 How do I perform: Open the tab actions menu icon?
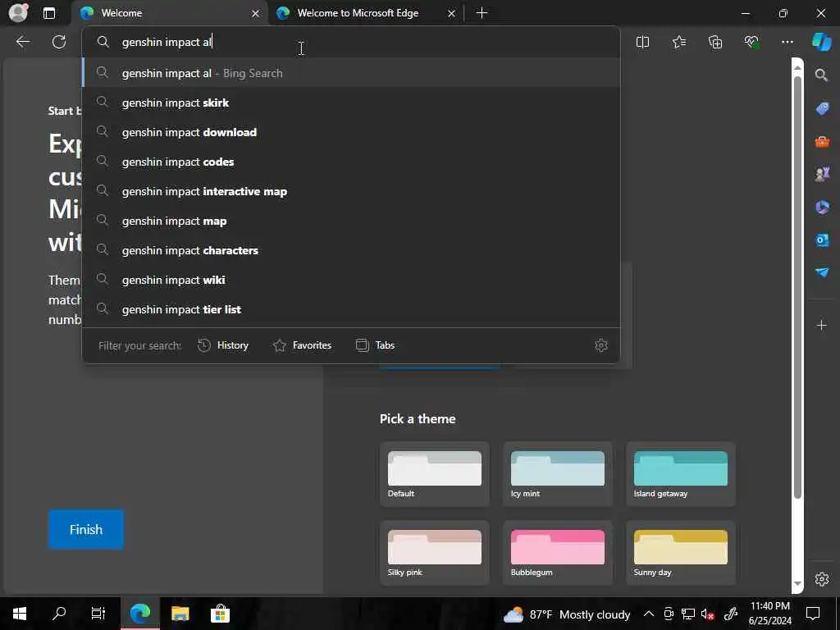tap(48, 13)
